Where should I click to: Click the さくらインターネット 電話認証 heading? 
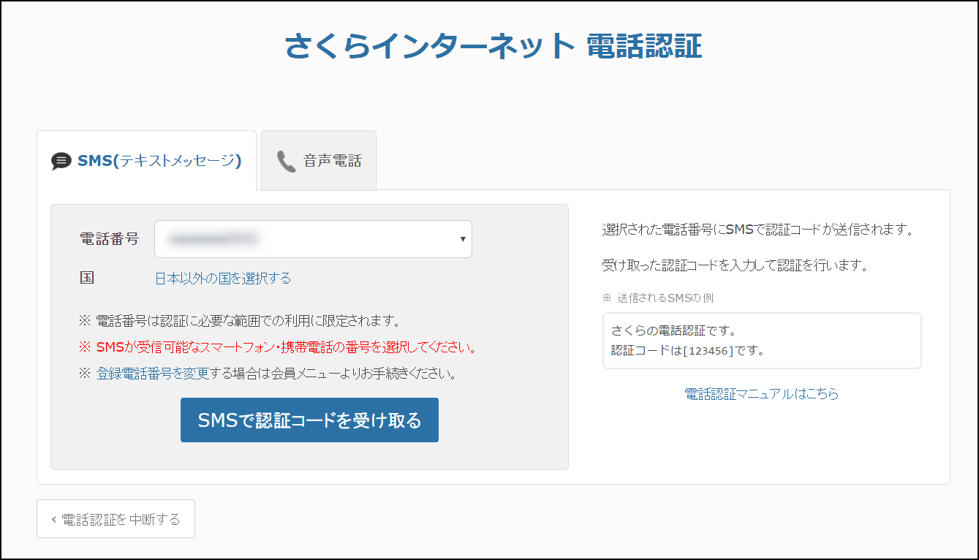[x=493, y=45]
